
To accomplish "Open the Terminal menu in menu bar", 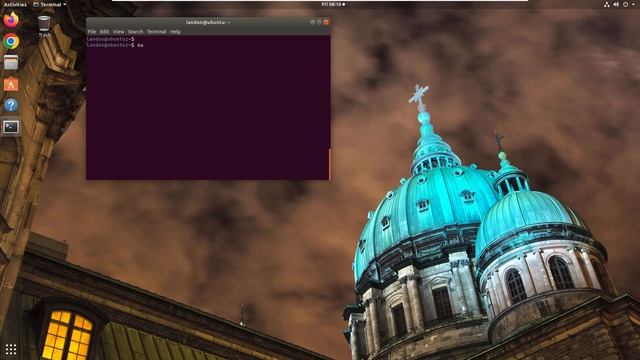I will click(x=156, y=31).
